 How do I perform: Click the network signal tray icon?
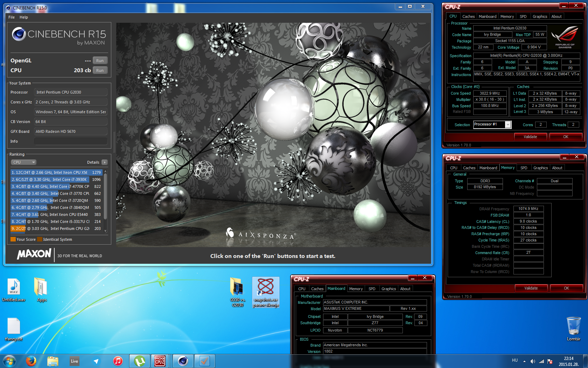pos(541,361)
